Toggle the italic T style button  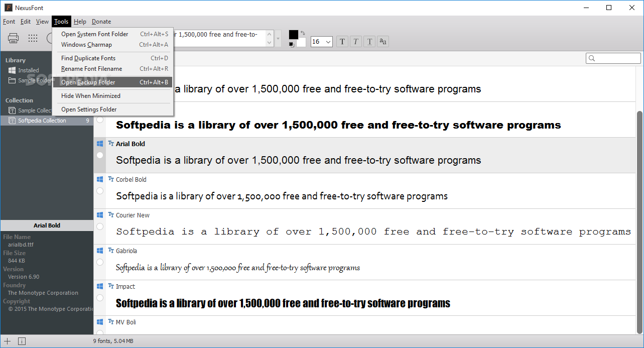point(356,42)
